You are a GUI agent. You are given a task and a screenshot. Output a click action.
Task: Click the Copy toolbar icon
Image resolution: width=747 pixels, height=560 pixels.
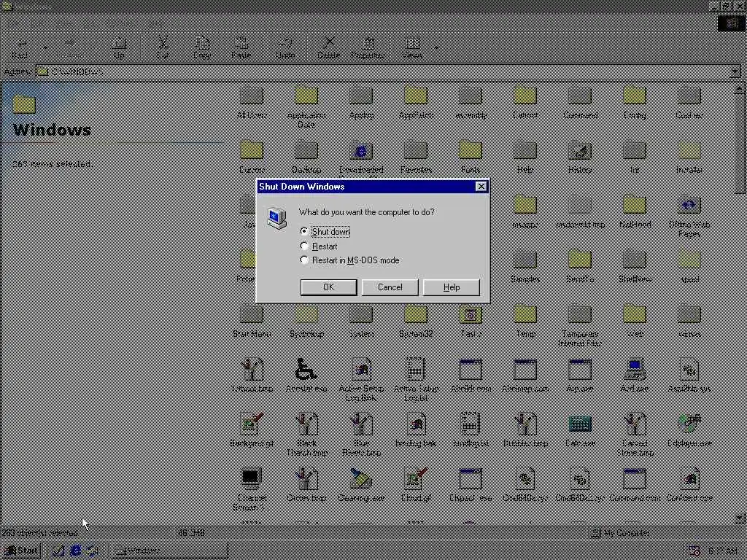coord(201,48)
